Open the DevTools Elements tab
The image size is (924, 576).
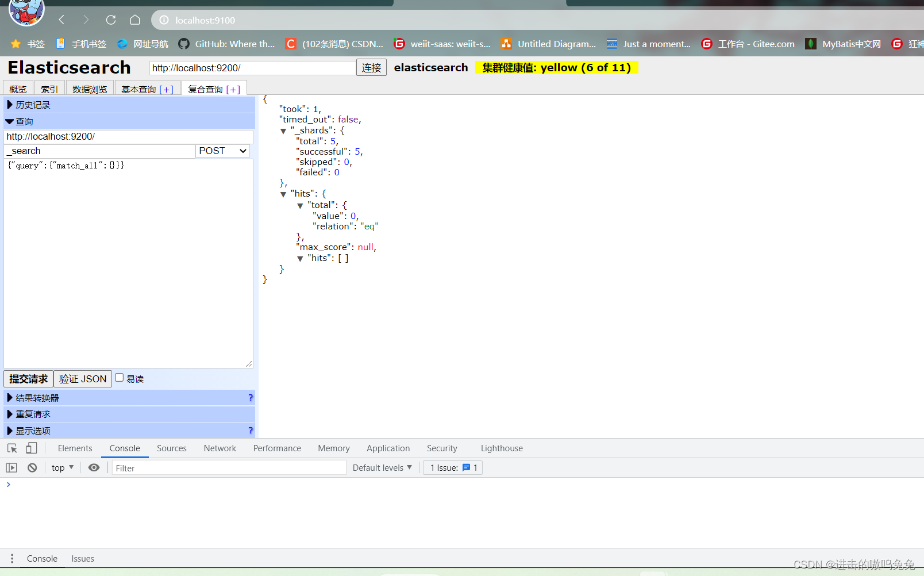[x=75, y=448]
